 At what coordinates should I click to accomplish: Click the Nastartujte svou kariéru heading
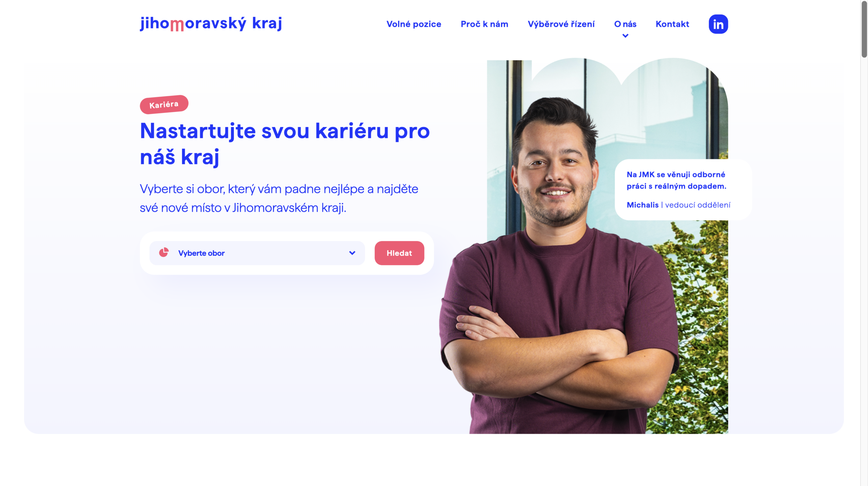coord(285,144)
